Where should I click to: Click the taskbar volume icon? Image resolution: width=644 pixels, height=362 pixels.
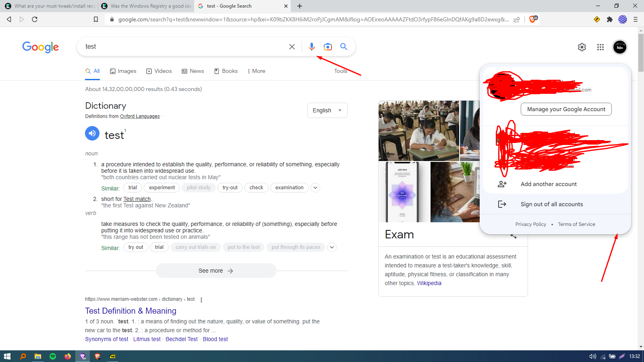[593, 356]
